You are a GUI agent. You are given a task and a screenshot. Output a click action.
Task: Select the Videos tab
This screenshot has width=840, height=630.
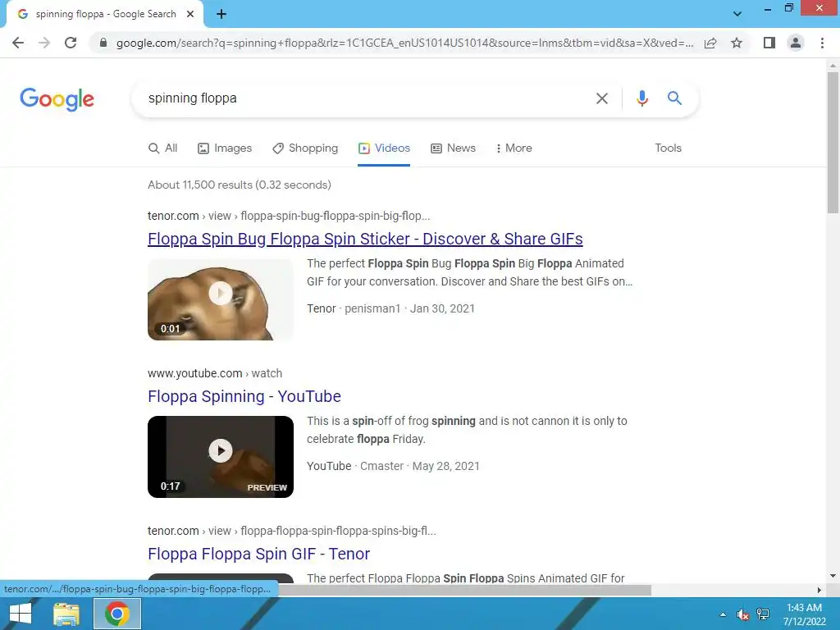click(384, 148)
